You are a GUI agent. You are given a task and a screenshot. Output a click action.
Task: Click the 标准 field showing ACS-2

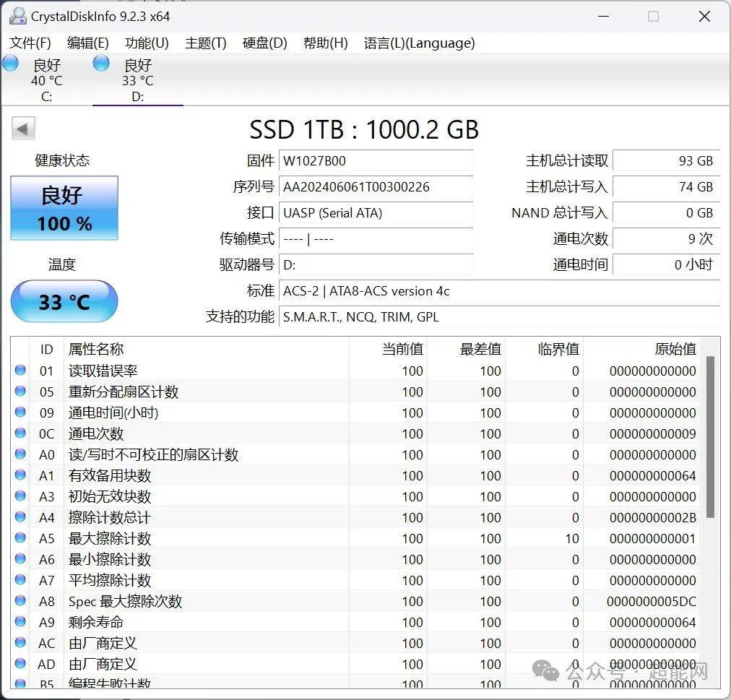point(500,291)
